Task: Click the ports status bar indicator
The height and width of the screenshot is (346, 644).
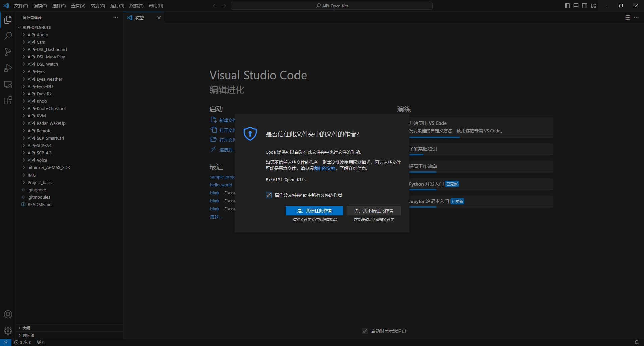Action: tap(41, 342)
